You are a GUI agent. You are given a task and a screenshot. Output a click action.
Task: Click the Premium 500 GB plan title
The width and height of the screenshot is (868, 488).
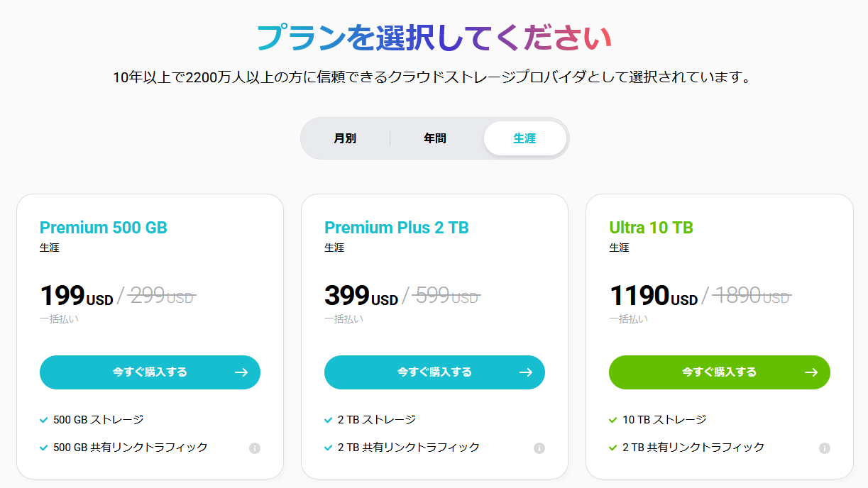(x=104, y=228)
